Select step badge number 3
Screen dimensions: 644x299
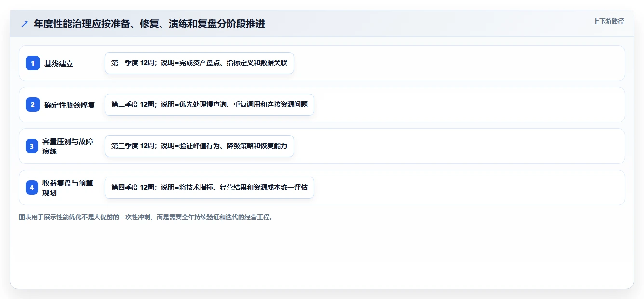point(32,146)
